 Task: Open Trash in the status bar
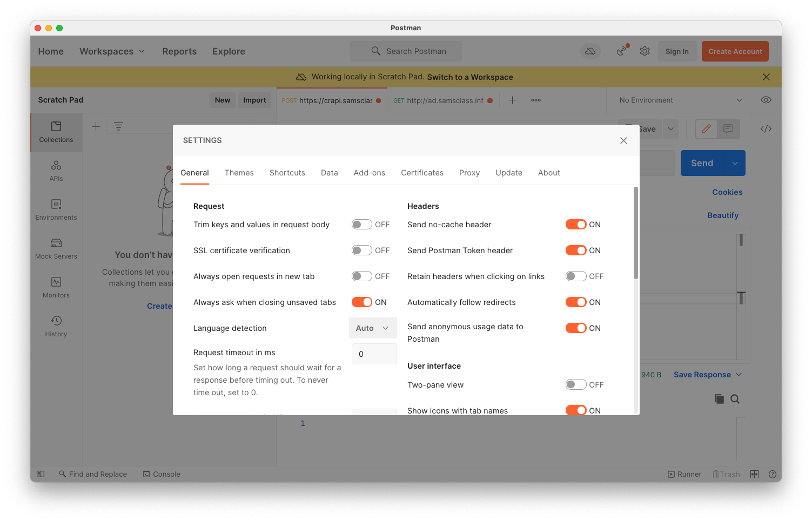(x=726, y=474)
